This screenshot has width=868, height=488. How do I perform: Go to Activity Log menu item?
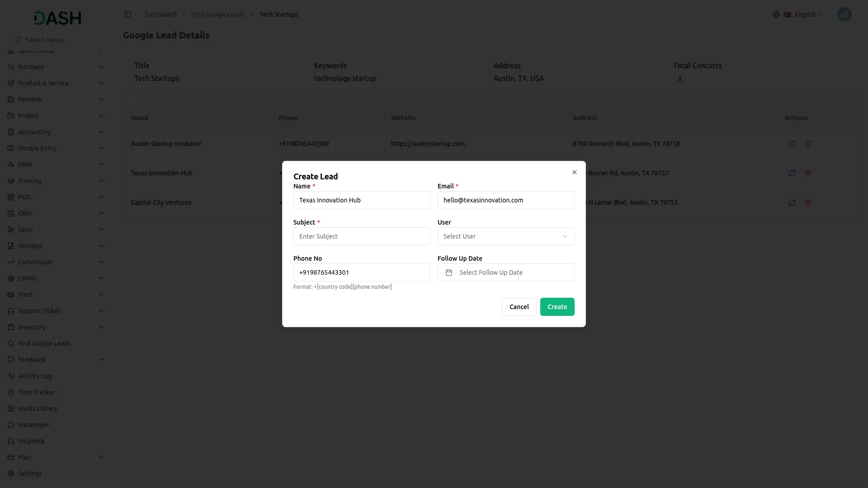click(34, 376)
